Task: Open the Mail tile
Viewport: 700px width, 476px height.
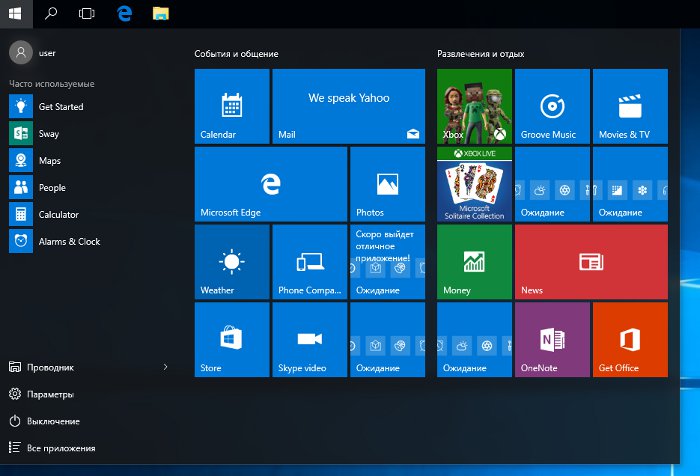Action: [x=349, y=106]
